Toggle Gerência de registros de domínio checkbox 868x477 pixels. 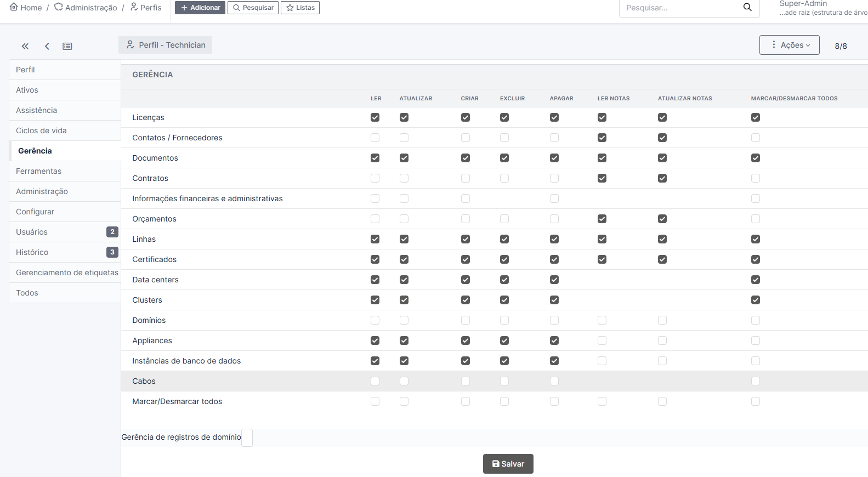[x=247, y=438]
